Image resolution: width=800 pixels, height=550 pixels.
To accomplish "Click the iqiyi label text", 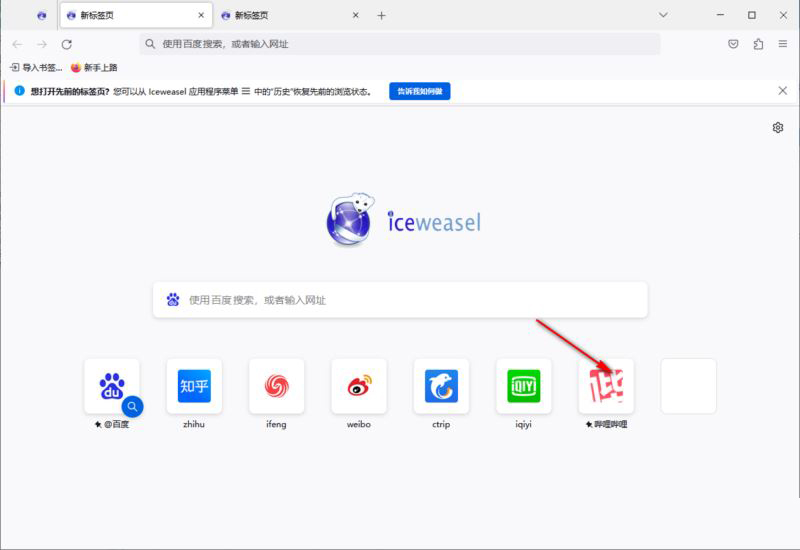I will [523, 424].
